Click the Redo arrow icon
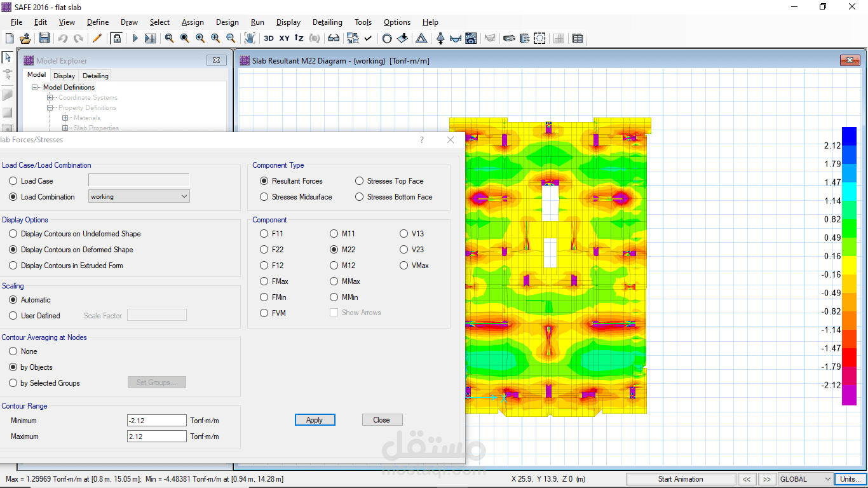The image size is (868, 488). point(78,38)
